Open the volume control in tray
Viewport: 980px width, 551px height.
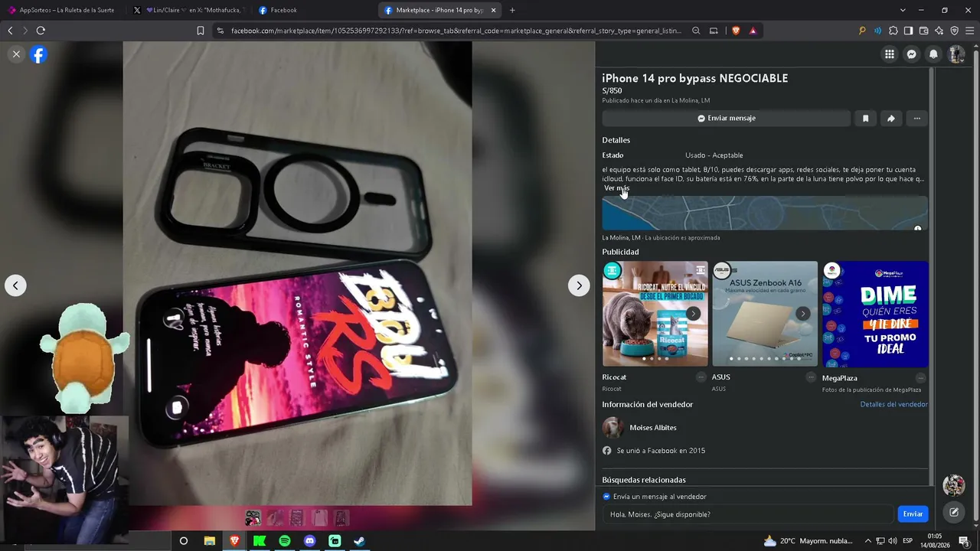click(x=893, y=541)
